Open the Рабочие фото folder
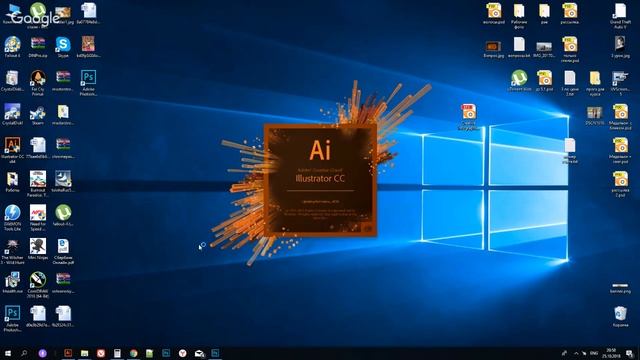Screen dimensions: 640x360 coord(519,16)
